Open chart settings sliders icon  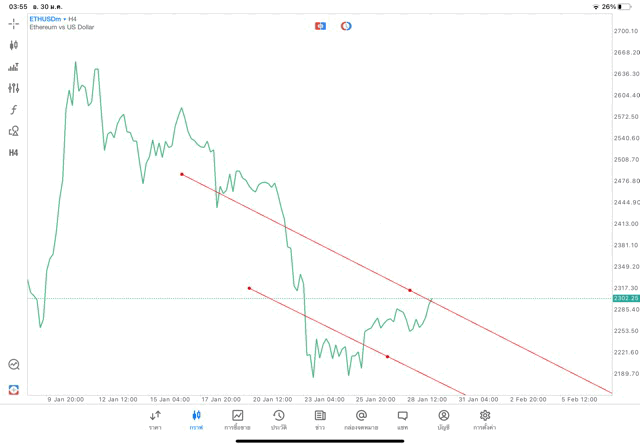[x=14, y=88]
